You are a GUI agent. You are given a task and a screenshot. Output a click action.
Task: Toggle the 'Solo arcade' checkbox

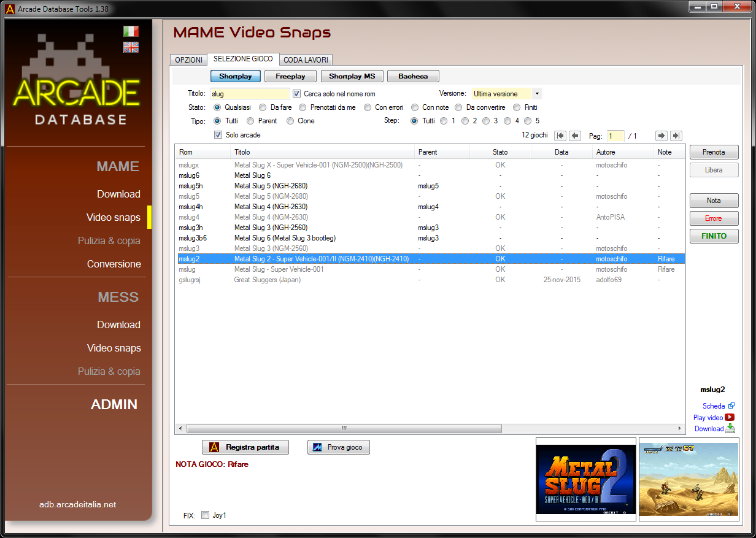[218, 135]
